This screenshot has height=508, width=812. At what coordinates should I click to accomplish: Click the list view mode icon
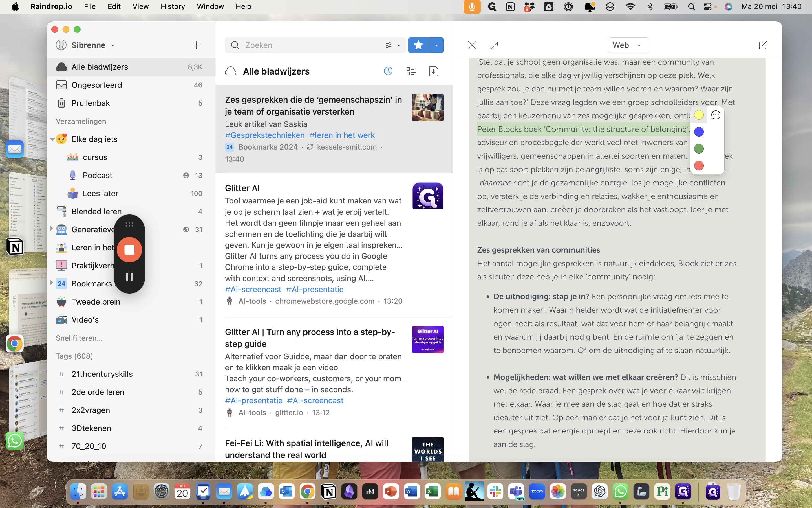(411, 71)
